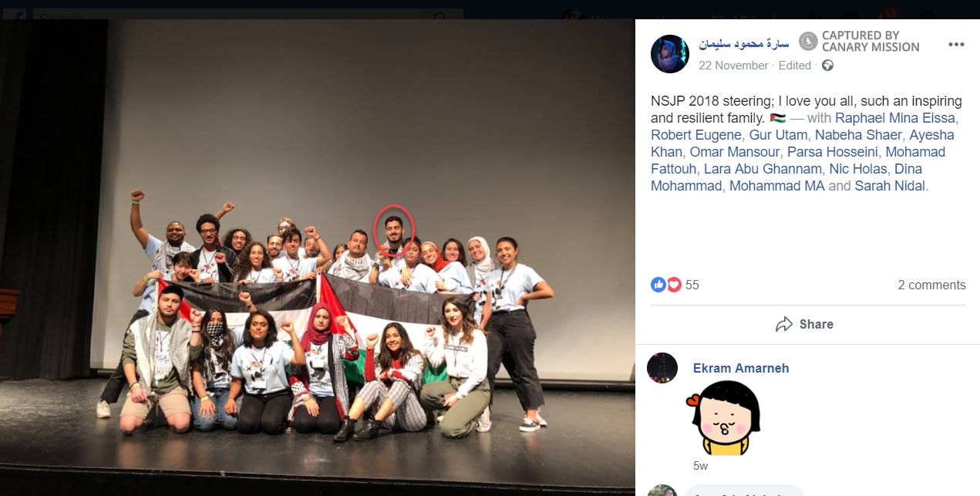Click the Edited history label
980x496 pixels.
pos(795,66)
